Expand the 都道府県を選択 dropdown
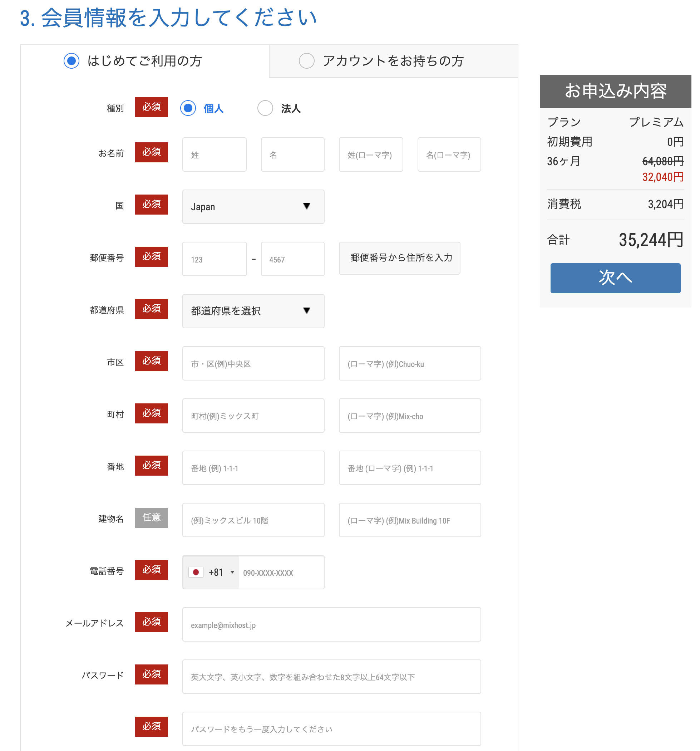Screen dimensions: 700x751 [253, 311]
